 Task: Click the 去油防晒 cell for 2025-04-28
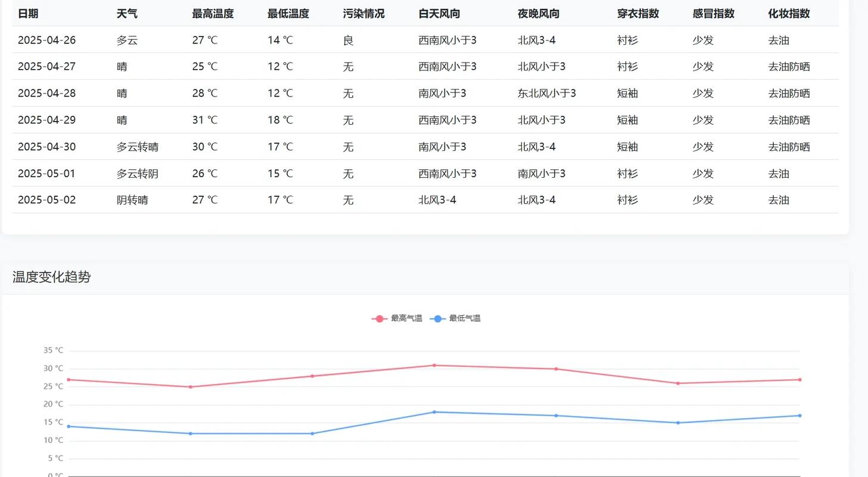pos(789,93)
